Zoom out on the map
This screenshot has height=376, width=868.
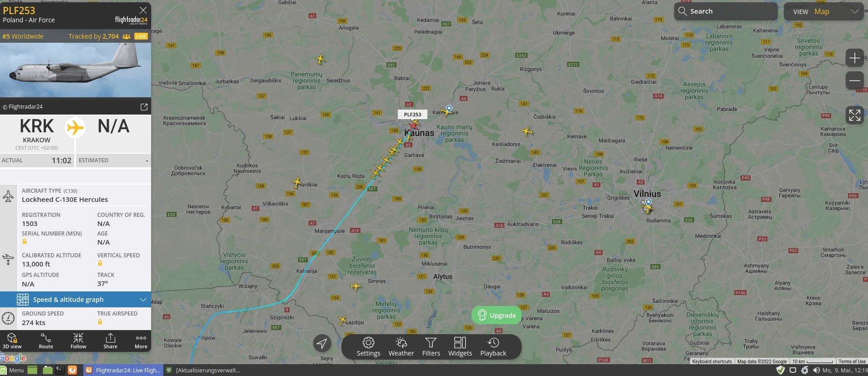tap(855, 80)
